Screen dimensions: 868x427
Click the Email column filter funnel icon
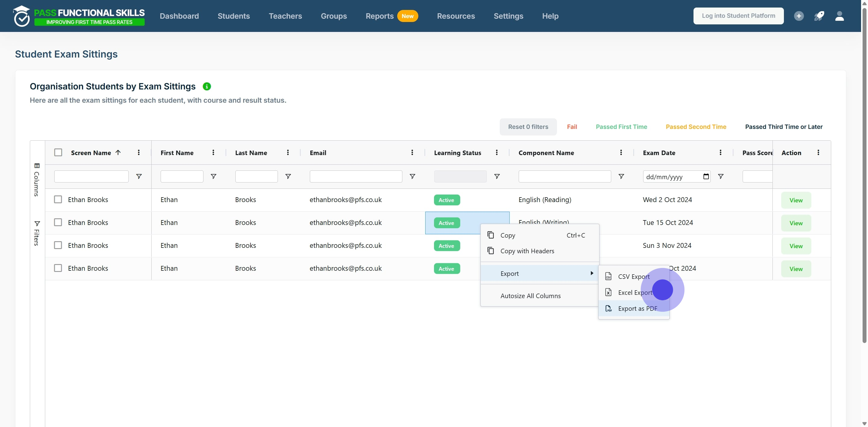click(412, 176)
